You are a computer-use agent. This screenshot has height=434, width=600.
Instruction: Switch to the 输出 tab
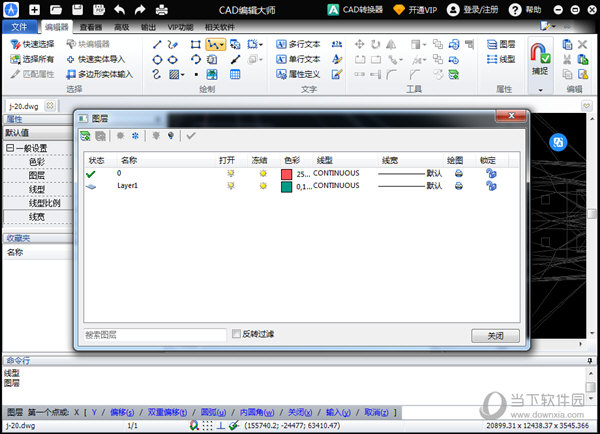148,27
